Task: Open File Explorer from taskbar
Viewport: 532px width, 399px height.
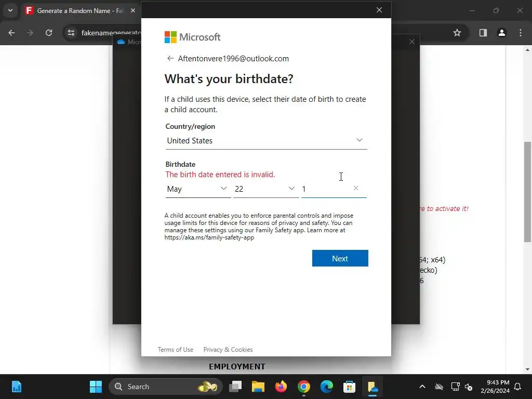Action: coord(258,387)
